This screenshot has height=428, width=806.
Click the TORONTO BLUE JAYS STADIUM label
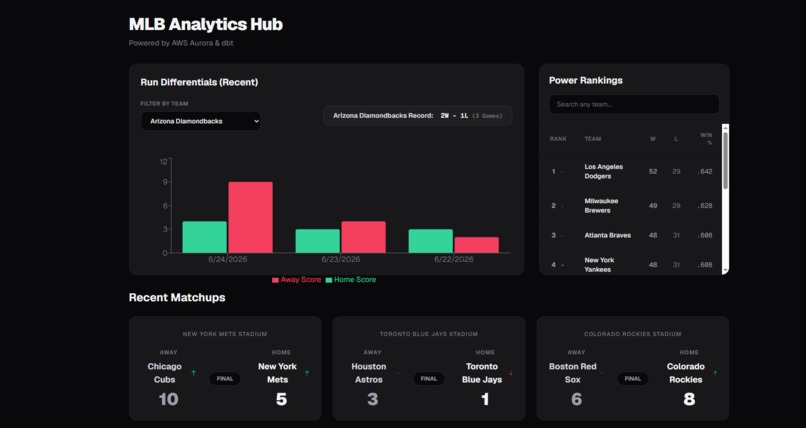(x=429, y=334)
